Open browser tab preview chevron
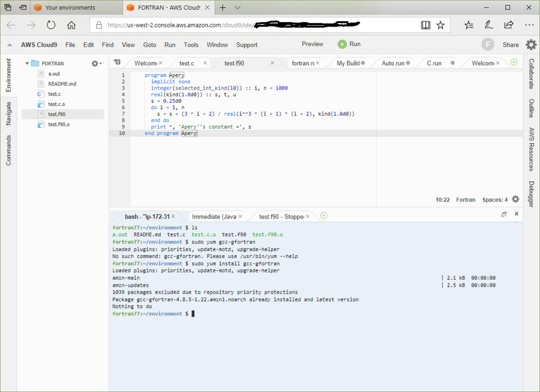The height and width of the screenshot is (392, 540). (x=237, y=7)
